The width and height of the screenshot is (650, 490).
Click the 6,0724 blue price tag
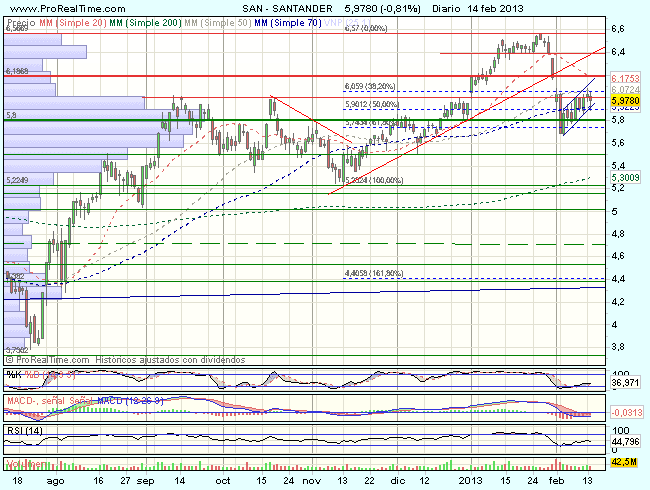(625, 89)
